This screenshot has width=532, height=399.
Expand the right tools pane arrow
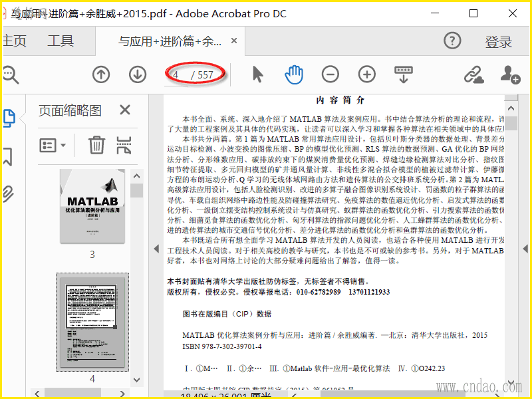[525, 249]
